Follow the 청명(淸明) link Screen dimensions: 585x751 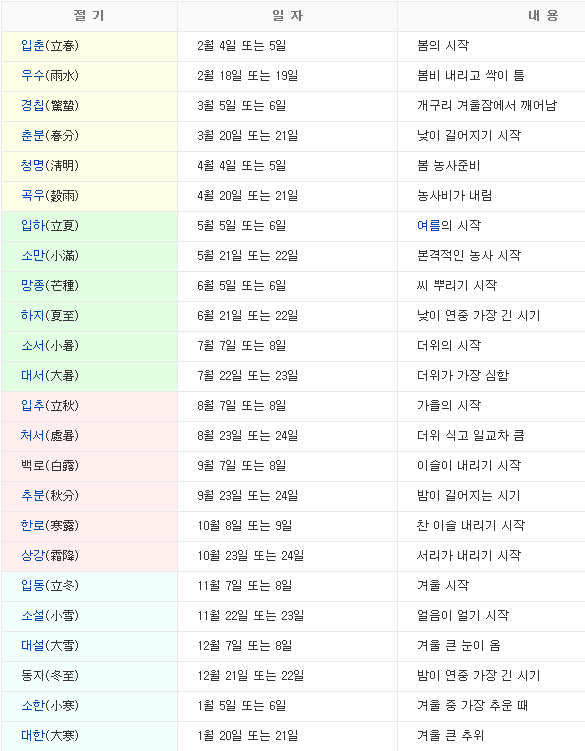(x=33, y=166)
